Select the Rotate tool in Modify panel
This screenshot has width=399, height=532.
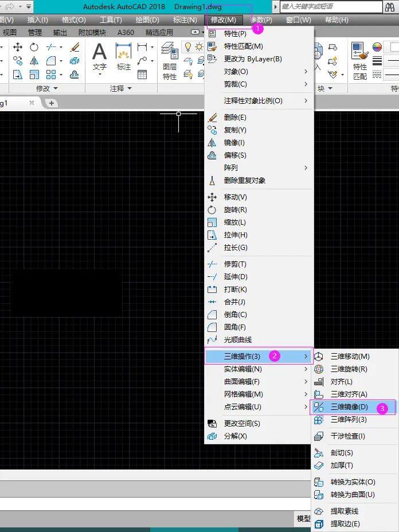[x=34, y=47]
